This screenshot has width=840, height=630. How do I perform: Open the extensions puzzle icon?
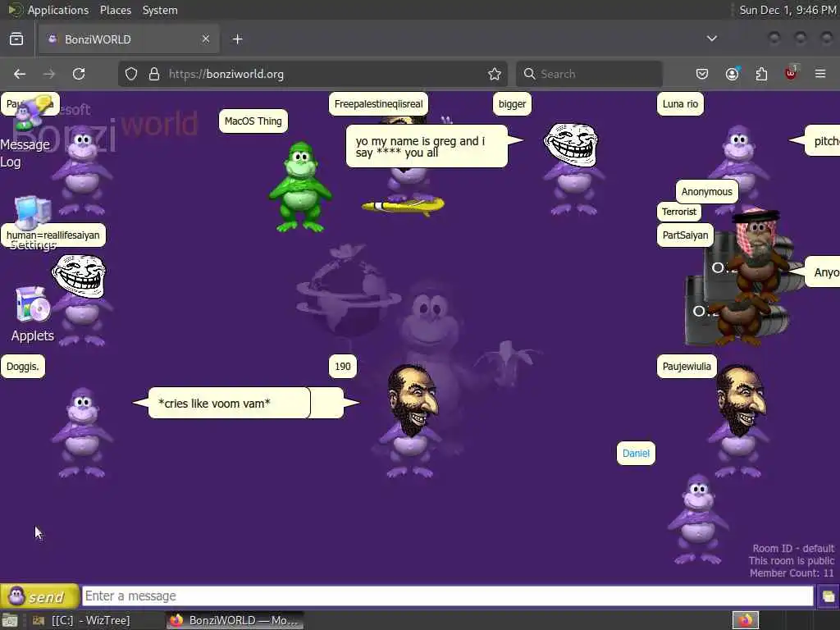click(x=761, y=74)
